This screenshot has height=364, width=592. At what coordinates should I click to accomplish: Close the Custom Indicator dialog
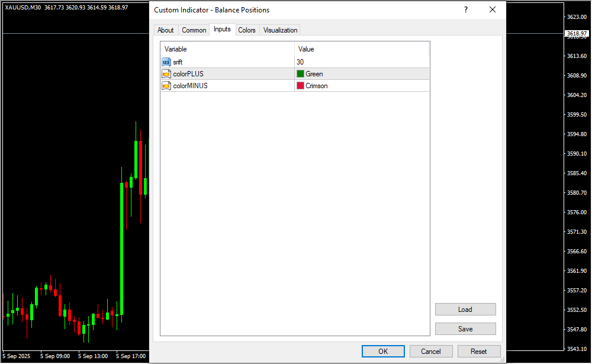point(492,10)
